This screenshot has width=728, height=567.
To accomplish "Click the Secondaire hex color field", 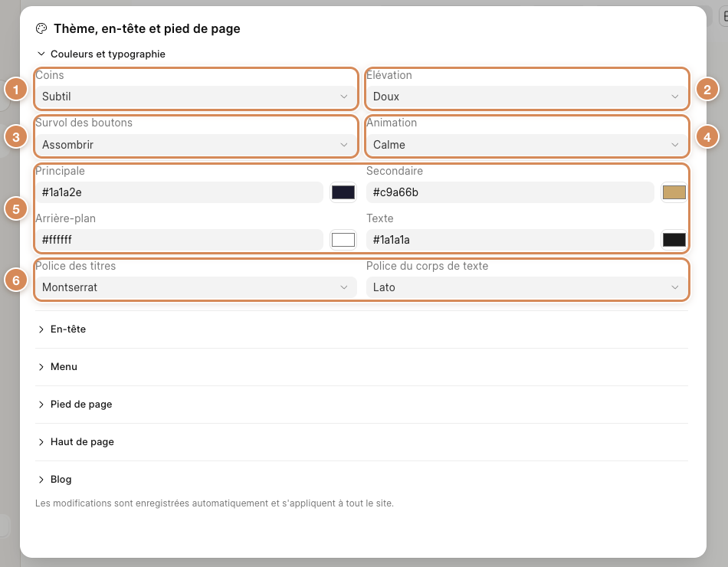I will pos(510,192).
